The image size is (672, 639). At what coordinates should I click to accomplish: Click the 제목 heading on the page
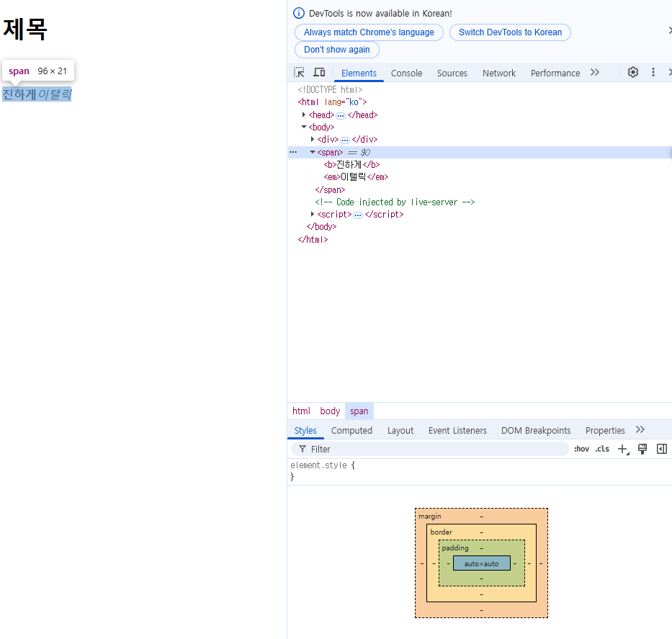25,30
